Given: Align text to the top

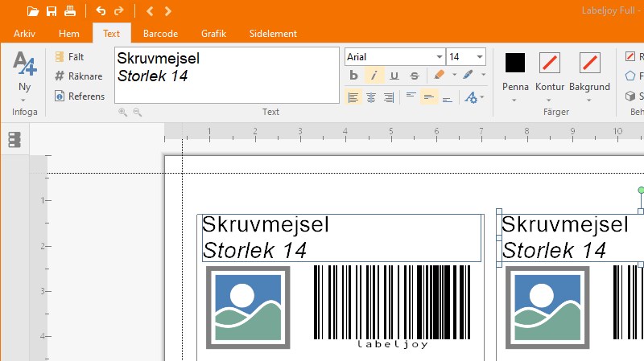Looking at the screenshot, I should [411, 96].
